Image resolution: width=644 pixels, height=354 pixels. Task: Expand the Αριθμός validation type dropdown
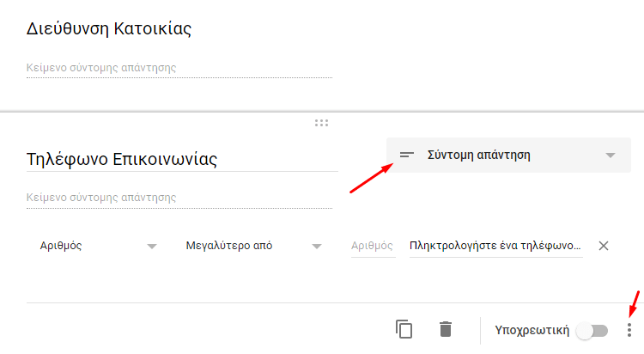tap(98, 246)
